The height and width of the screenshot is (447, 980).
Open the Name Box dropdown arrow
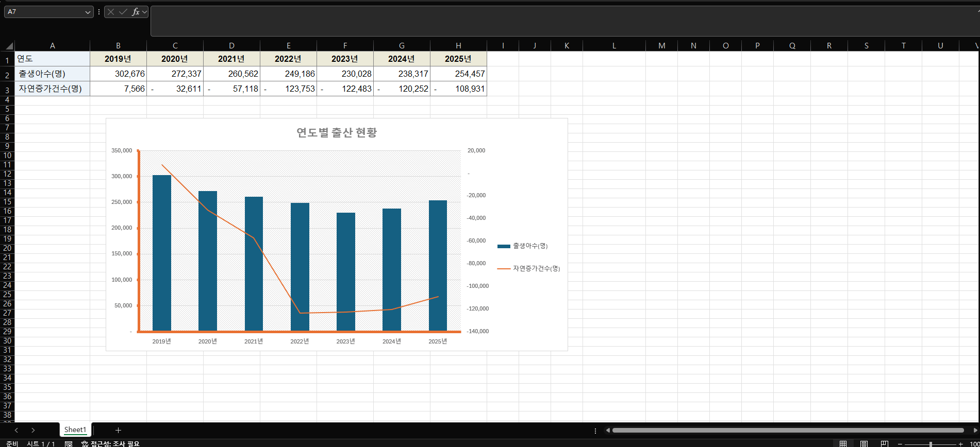pos(88,12)
